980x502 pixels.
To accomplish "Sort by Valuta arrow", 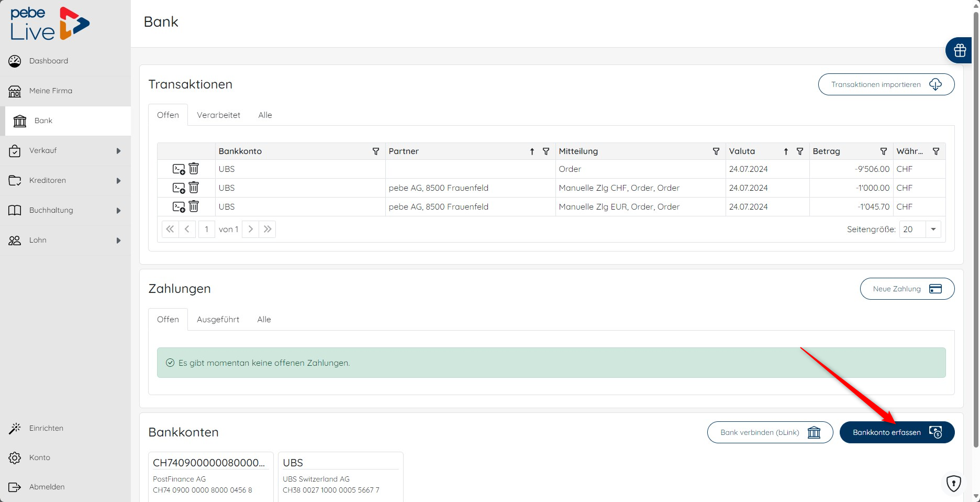I will pos(786,151).
